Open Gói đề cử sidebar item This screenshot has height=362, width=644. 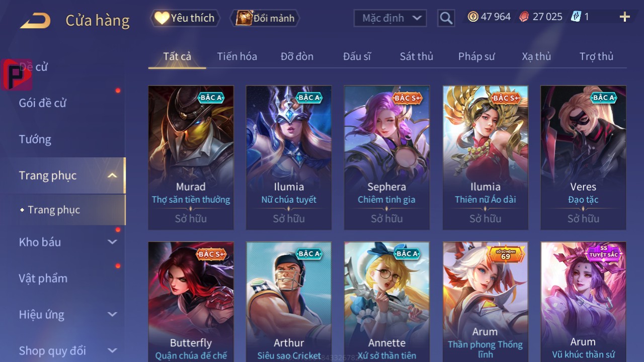point(43,103)
